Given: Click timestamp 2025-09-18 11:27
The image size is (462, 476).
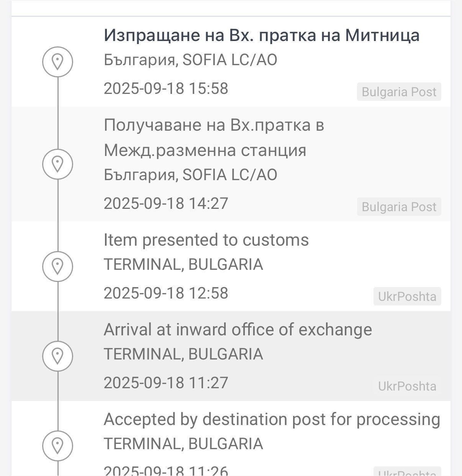Looking at the screenshot, I should (166, 383).
